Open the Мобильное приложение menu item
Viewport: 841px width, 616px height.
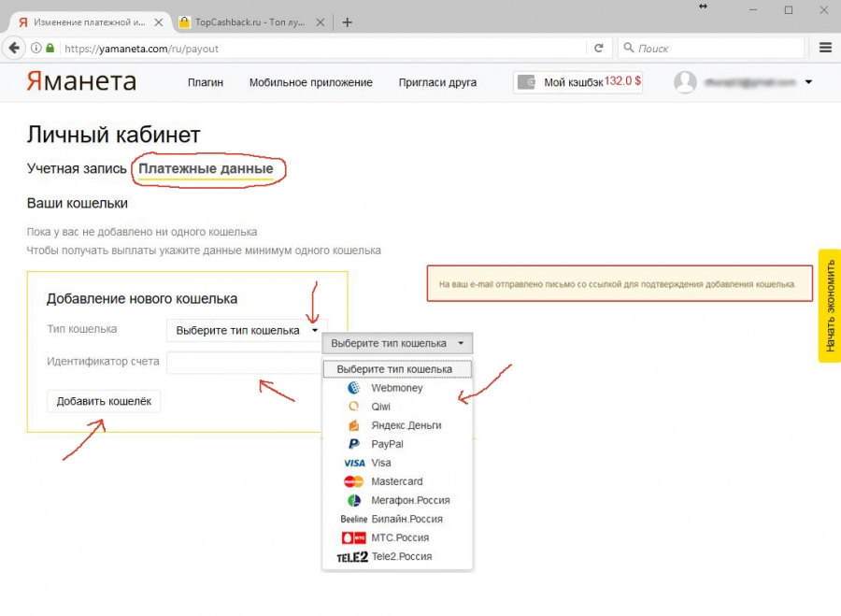pos(311,82)
